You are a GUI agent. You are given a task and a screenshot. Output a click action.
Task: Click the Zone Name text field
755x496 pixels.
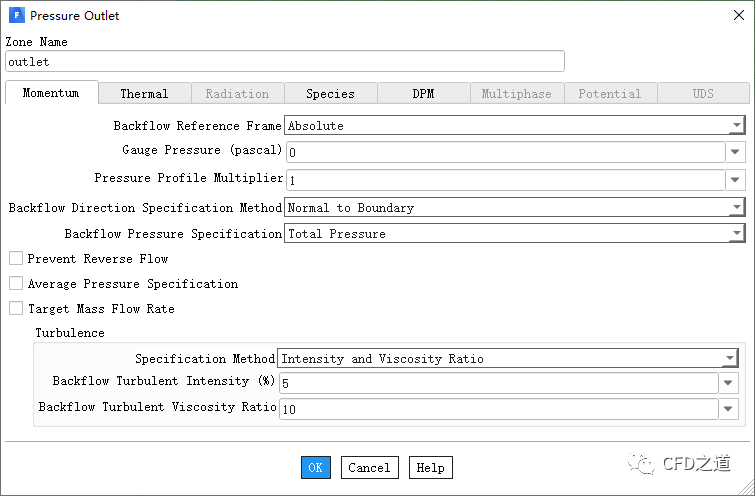(x=285, y=62)
